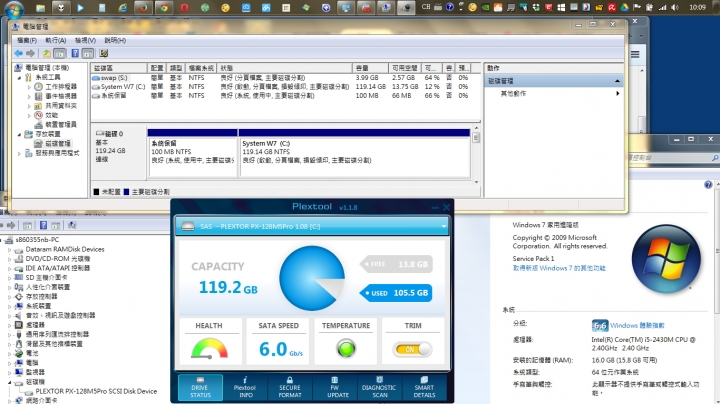The height and width of the screenshot is (404, 720).
Task: Toggle the TRIM switch off
Action: click(412, 349)
